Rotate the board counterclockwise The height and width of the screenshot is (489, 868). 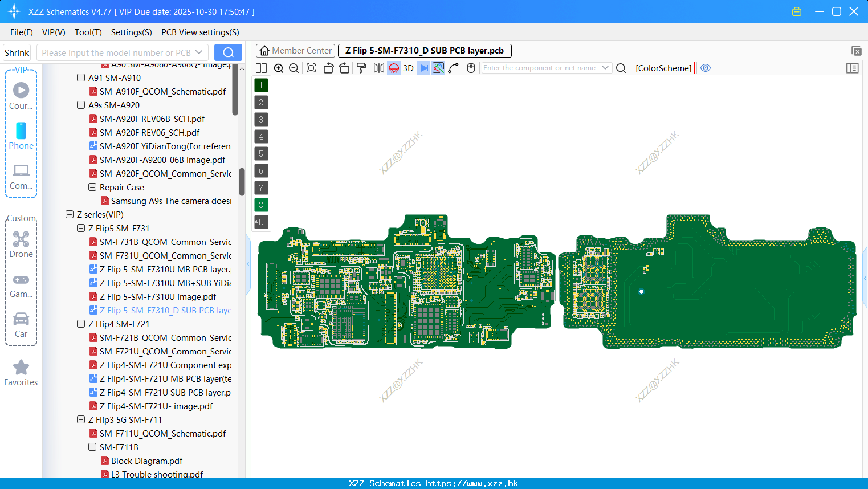(x=328, y=68)
